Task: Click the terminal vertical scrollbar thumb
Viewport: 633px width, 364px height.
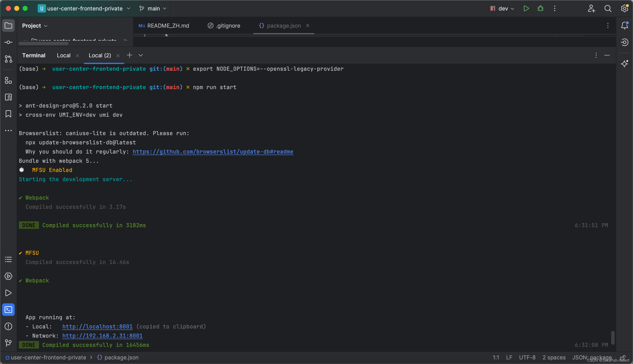Action: tap(612, 338)
